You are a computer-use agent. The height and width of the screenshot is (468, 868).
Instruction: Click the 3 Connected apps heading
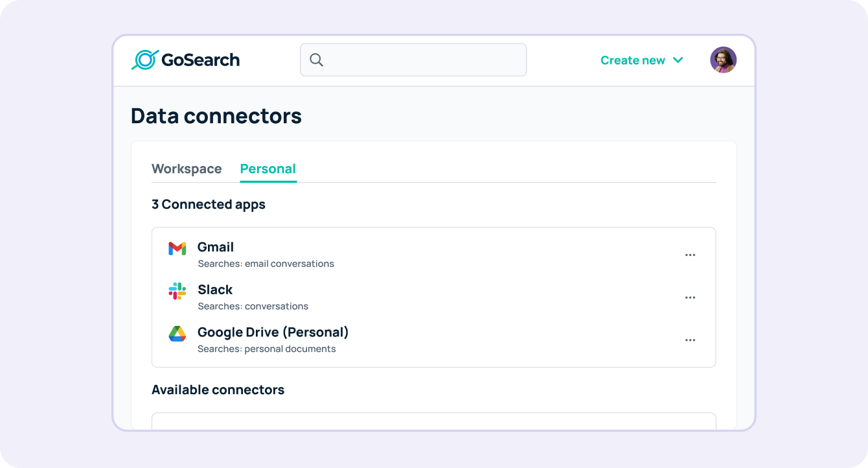[x=209, y=204]
